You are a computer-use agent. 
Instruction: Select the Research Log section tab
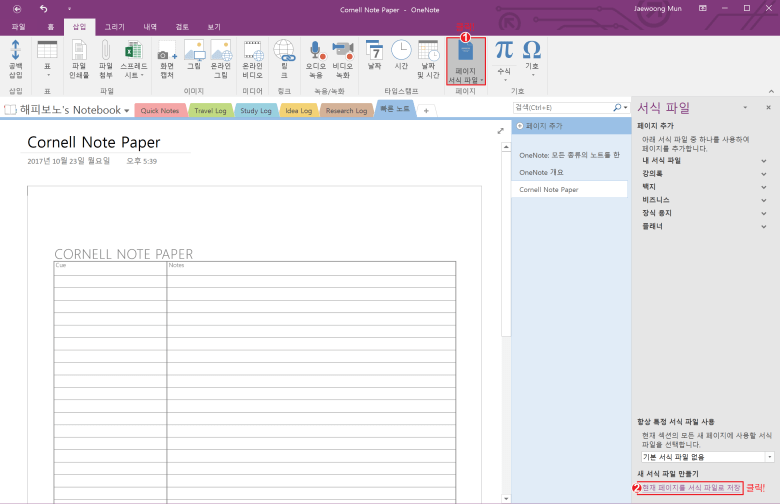(347, 110)
